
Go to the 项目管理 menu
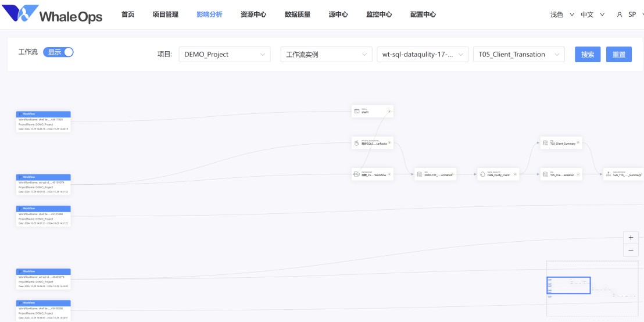[x=166, y=15]
